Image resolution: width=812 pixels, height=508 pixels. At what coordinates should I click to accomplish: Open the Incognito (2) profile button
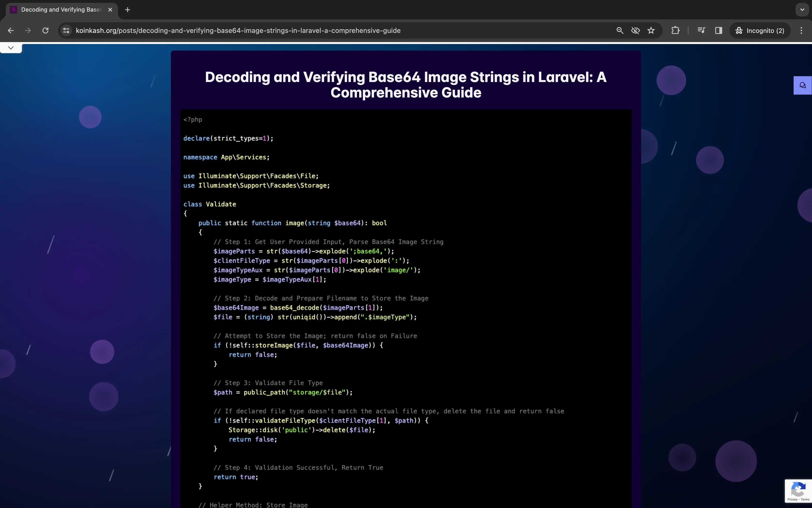point(760,30)
